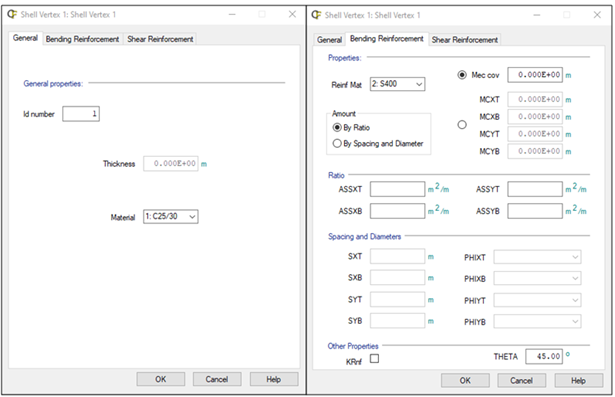The width and height of the screenshot is (615, 397).
Task: Click the app icon in left window title bar
Action: 12,15
